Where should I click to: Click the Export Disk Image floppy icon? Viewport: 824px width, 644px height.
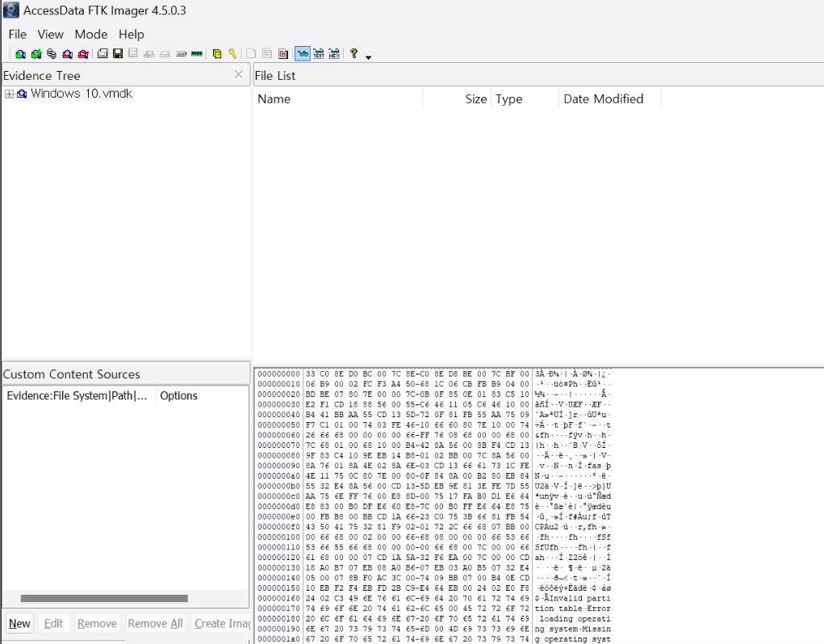coord(118,53)
